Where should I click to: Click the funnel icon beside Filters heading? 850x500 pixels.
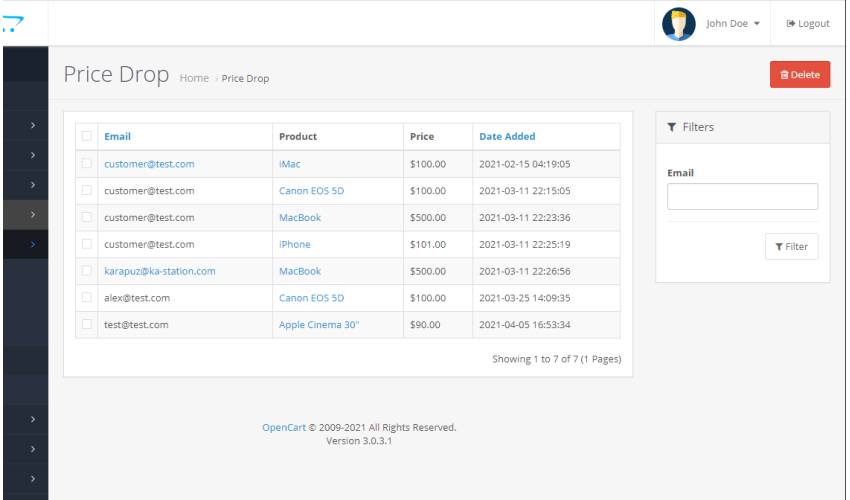[x=672, y=127]
